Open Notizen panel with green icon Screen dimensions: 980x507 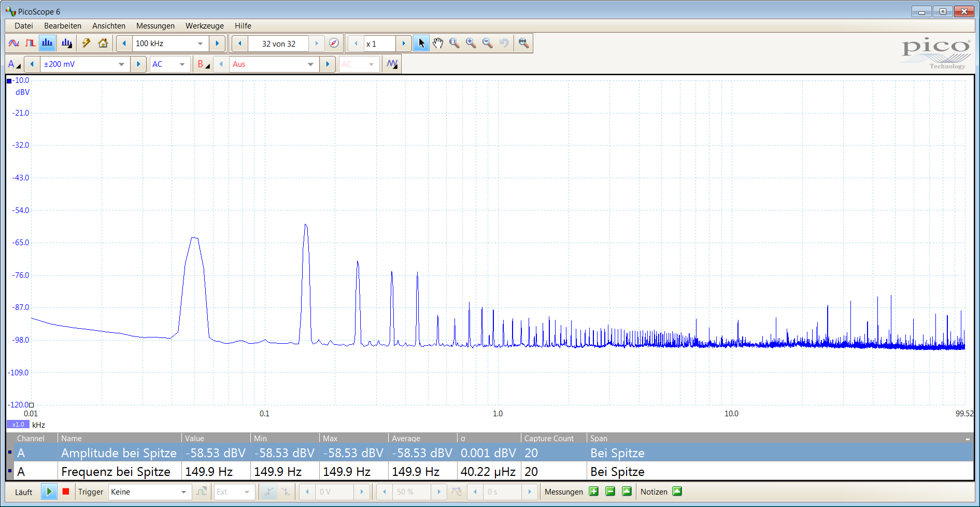point(677,491)
